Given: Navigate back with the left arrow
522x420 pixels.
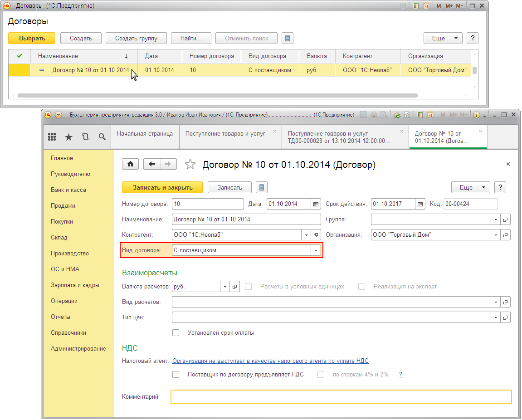Looking at the screenshot, I should click(152, 164).
